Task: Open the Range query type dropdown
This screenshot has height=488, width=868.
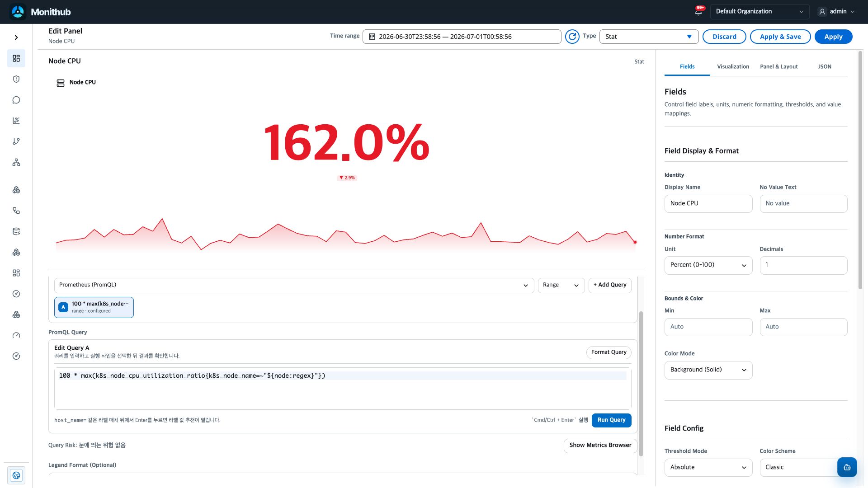Action: 561,285
